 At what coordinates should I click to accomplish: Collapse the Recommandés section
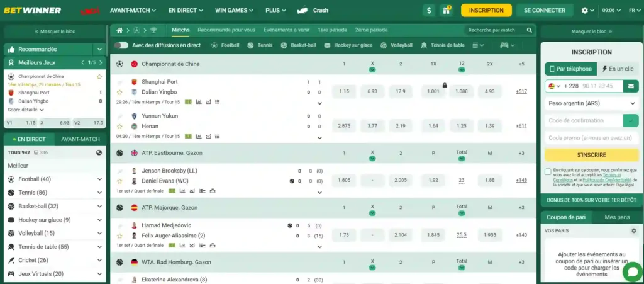click(99, 49)
